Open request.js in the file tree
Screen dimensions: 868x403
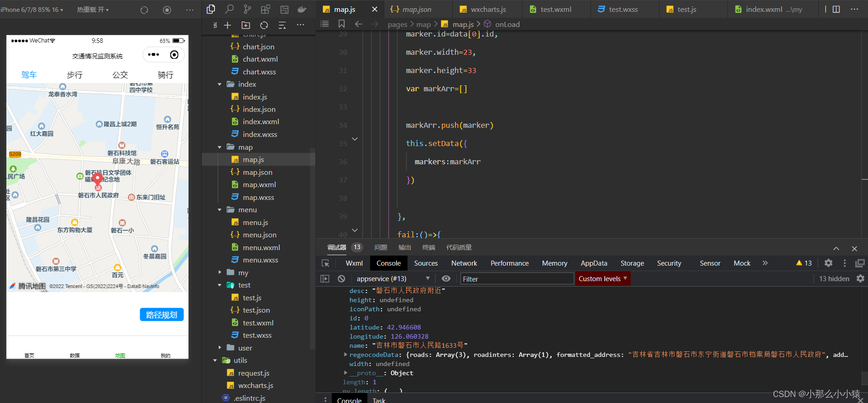pos(254,373)
